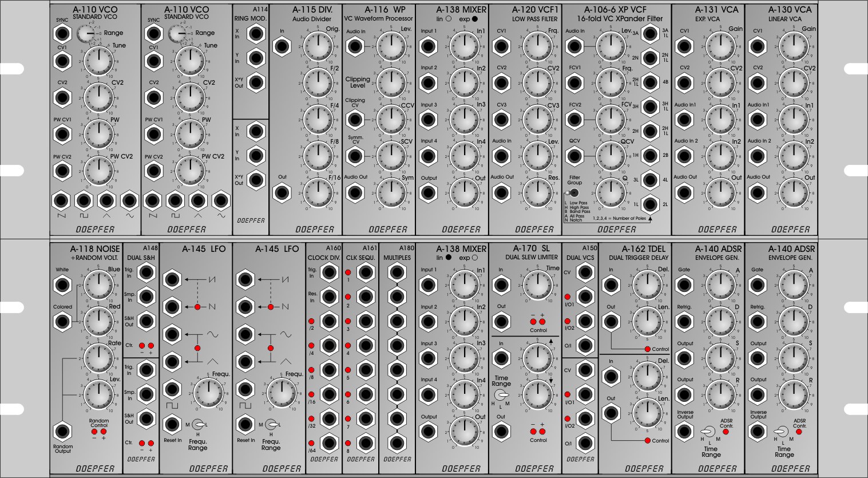Click the /2 output jack on A160 Clock Divider
The image size is (868, 478).
click(x=328, y=321)
